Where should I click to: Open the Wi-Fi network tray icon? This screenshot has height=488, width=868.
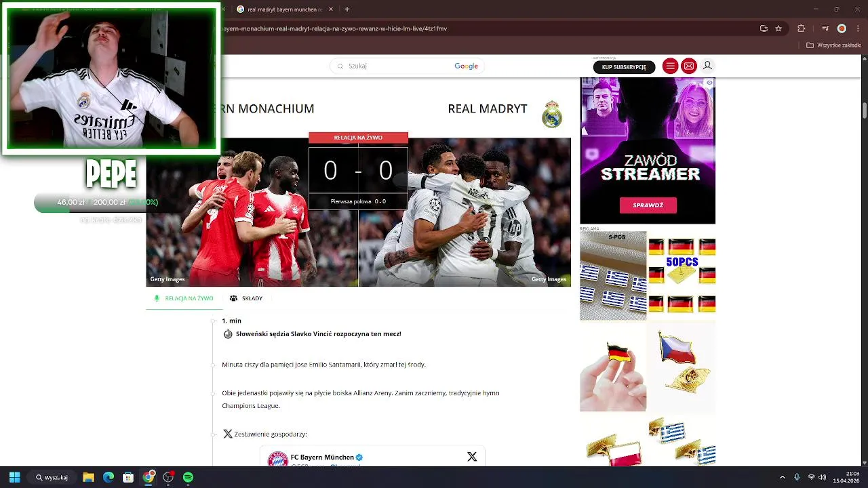coord(811,477)
